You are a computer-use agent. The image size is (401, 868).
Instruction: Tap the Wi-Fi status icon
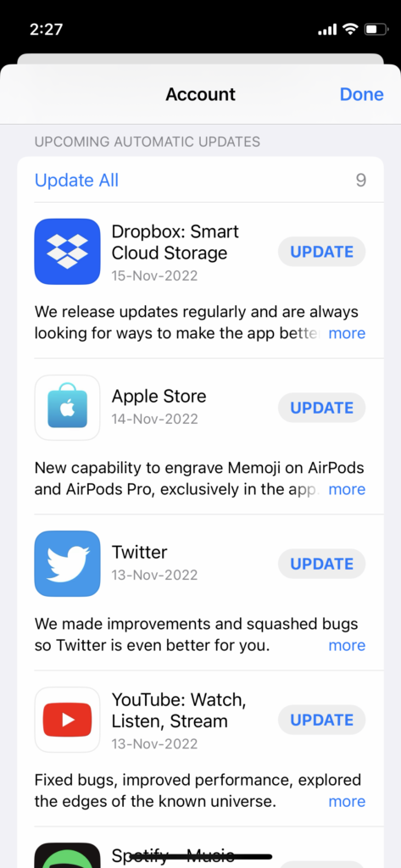[x=350, y=29]
